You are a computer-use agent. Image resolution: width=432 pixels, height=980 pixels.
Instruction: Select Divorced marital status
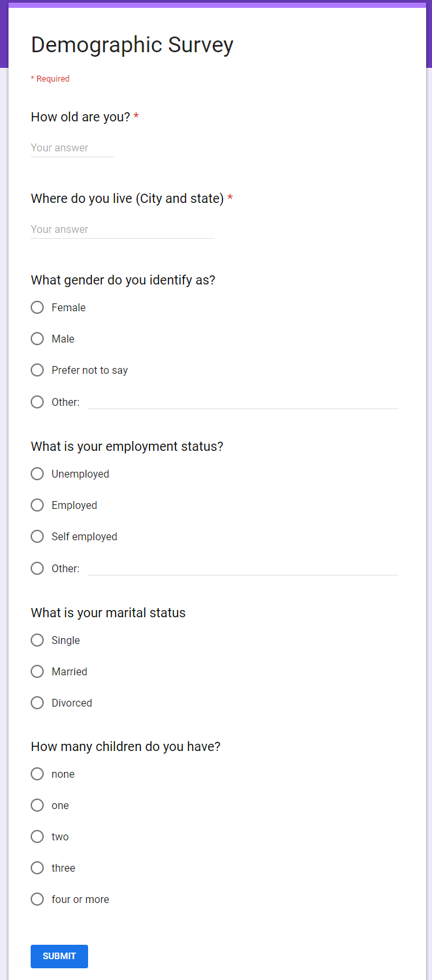[x=37, y=703]
